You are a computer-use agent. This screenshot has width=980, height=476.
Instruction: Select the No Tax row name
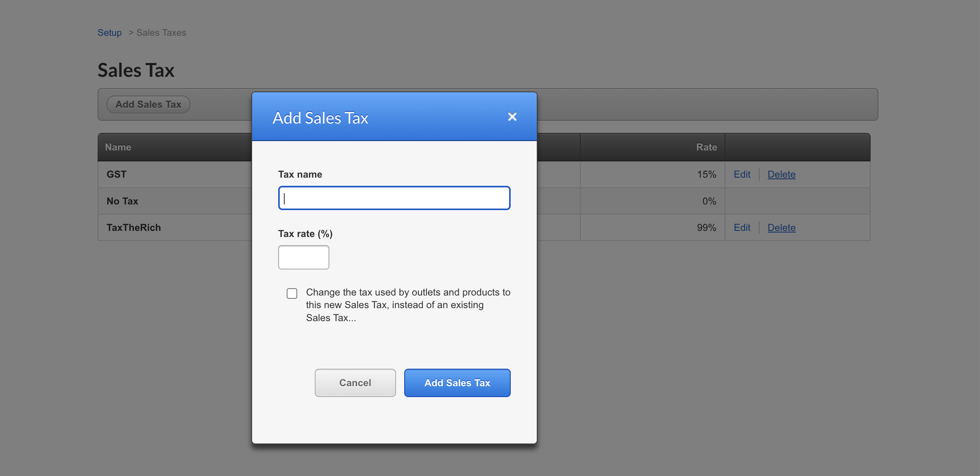122,201
